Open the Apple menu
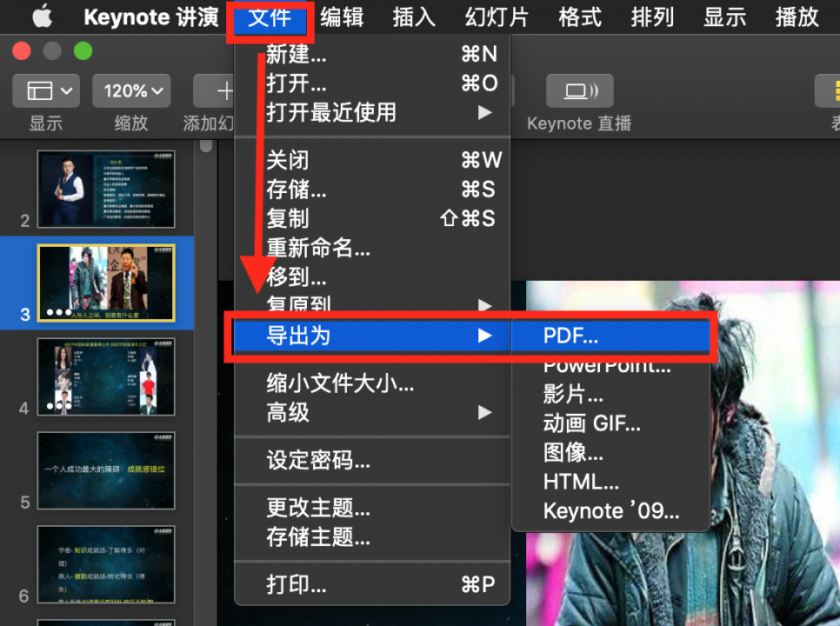The height and width of the screenshot is (626, 840). click(x=43, y=16)
